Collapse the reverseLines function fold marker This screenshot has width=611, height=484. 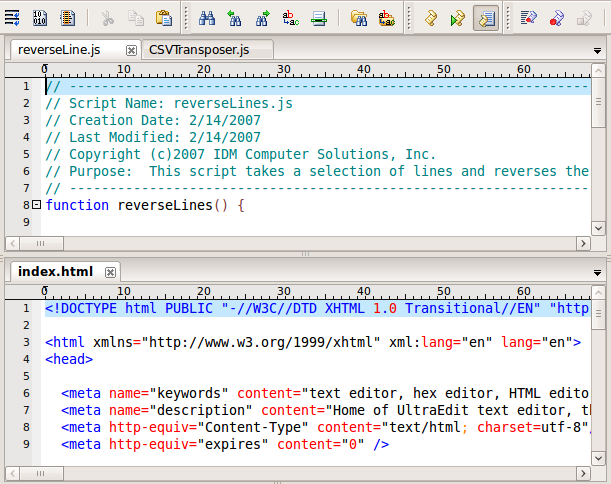(36, 204)
